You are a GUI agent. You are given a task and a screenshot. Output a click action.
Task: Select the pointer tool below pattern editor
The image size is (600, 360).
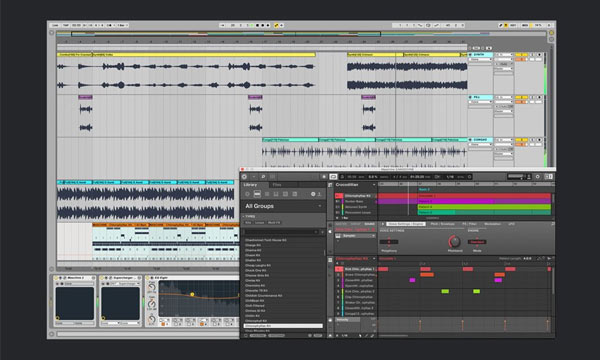pyautogui.click(x=360, y=336)
